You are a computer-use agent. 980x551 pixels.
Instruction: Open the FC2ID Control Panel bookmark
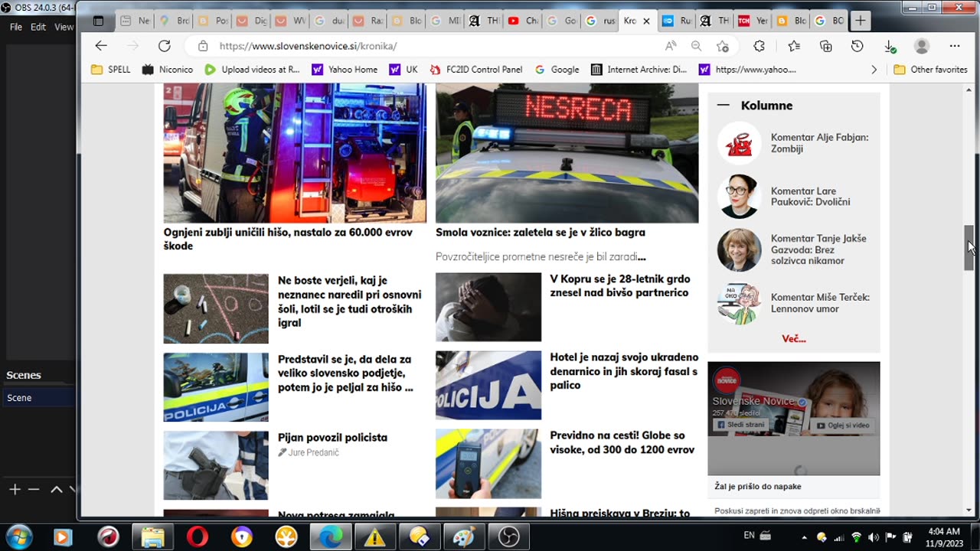tap(475, 70)
